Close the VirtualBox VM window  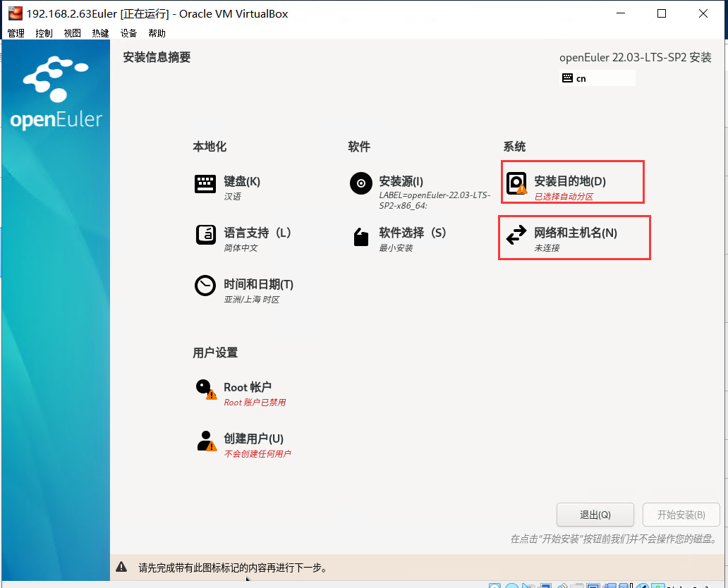[x=703, y=13]
